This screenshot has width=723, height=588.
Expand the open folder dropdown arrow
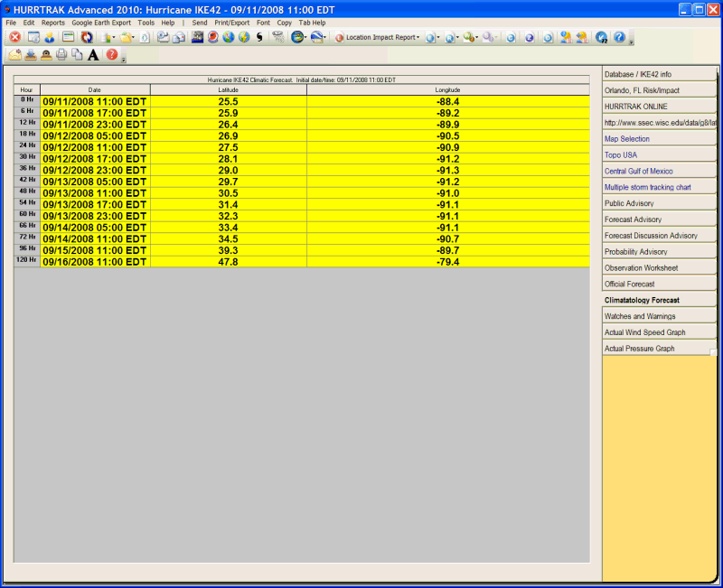tap(134, 38)
